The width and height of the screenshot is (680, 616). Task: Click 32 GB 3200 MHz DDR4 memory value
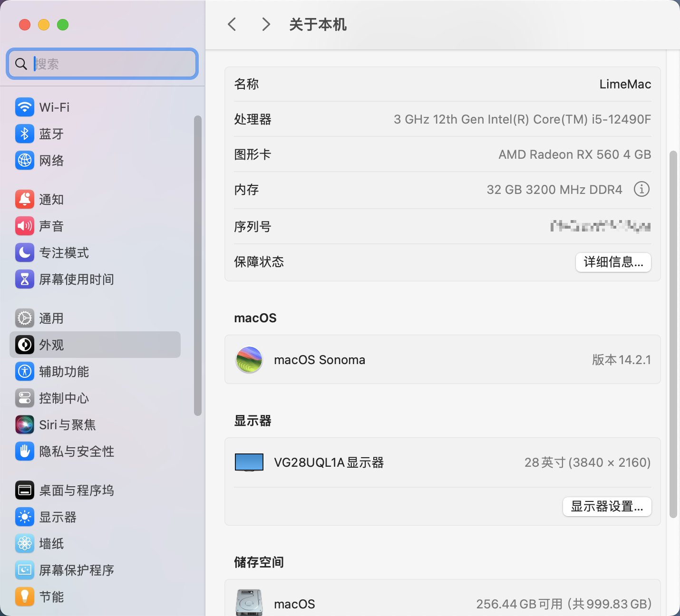point(554,190)
